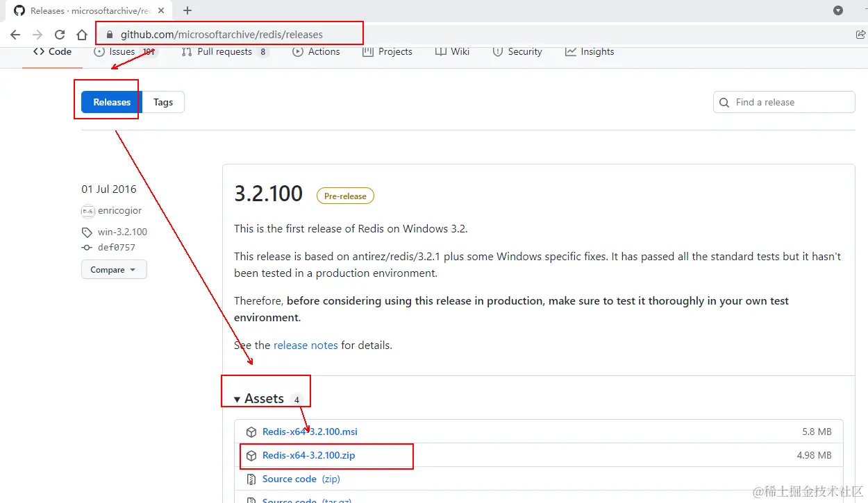Screen dimensions: 868x503
Task: Click the GitHub favicon on the tab
Action: (x=19, y=10)
